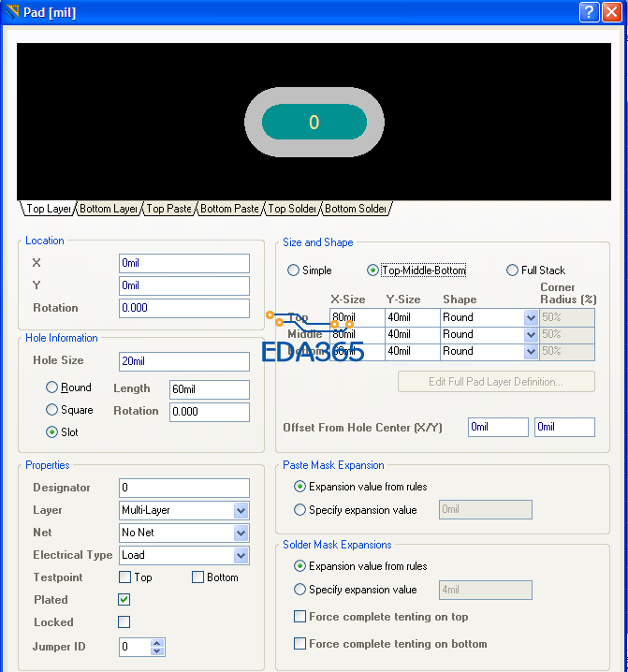The height and width of the screenshot is (672, 628).
Task: Click the Help question mark button
Action: coord(589,12)
